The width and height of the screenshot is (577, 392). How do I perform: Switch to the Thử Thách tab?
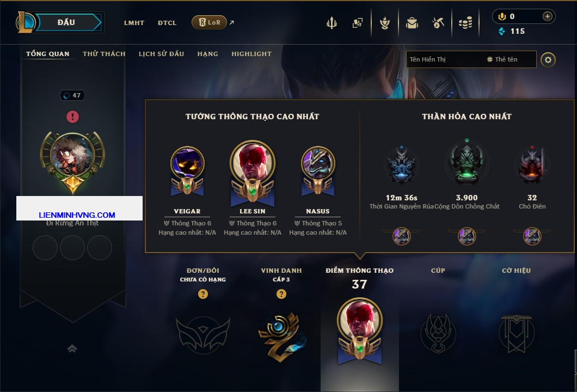[x=104, y=54]
